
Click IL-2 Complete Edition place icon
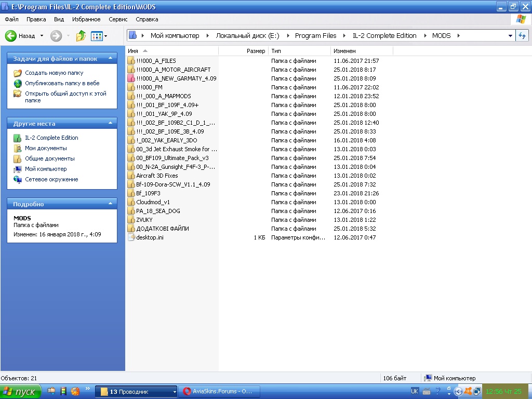(18, 138)
